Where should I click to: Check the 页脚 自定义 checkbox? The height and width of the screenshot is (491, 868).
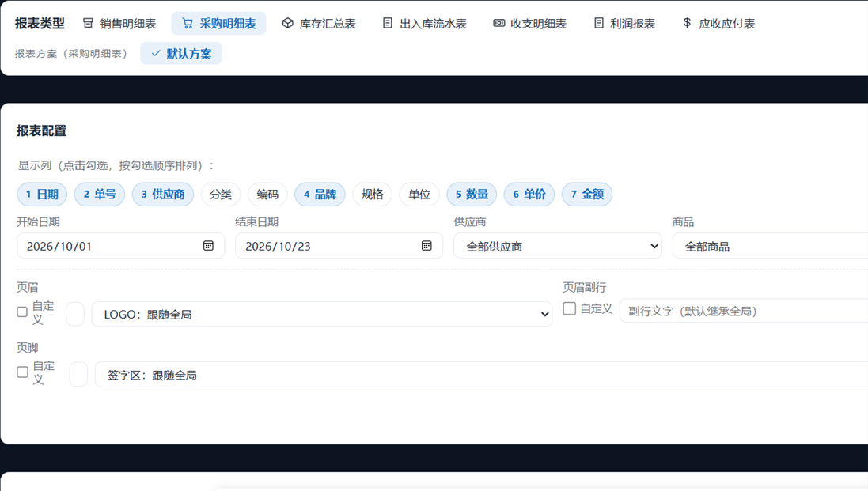pyautogui.click(x=23, y=372)
